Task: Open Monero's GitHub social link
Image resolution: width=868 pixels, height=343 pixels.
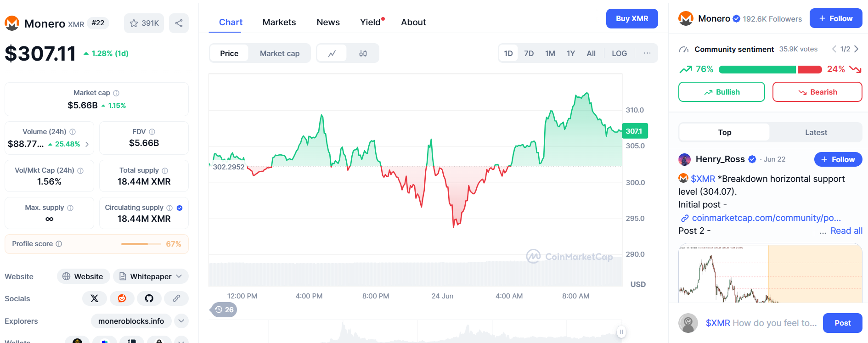Action: coord(149,298)
